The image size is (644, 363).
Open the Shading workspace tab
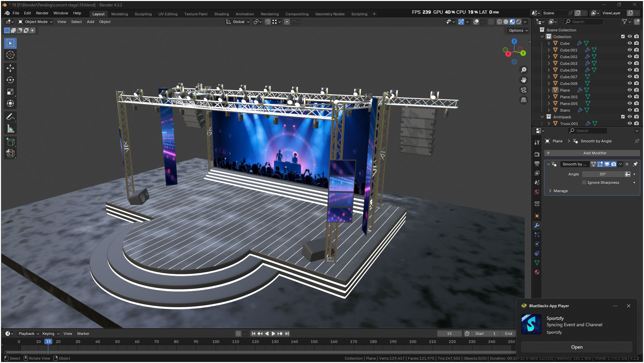pos(221,14)
